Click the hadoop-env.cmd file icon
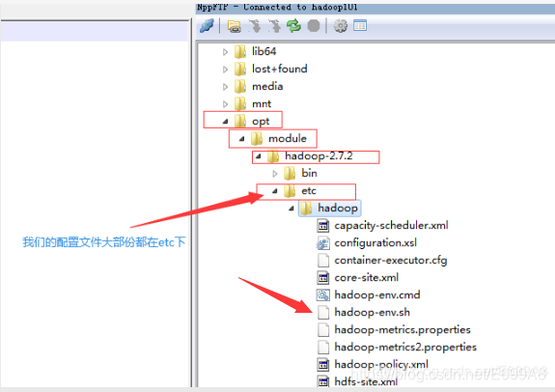Screen dimensions: 555x392 pyautogui.click(x=322, y=294)
